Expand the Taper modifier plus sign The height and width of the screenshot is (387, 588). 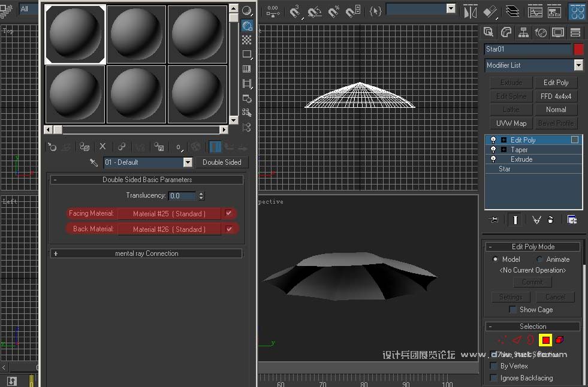(x=503, y=150)
